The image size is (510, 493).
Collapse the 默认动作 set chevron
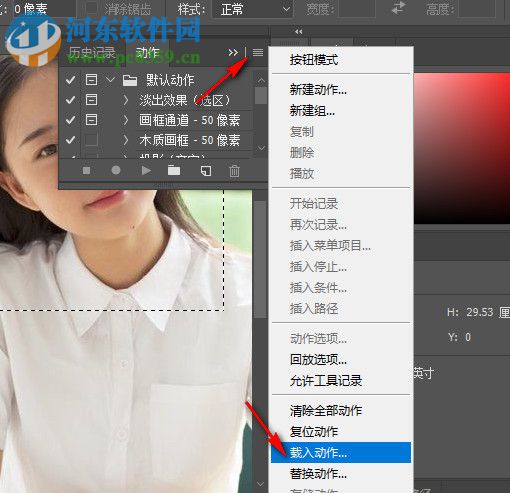pos(110,80)
